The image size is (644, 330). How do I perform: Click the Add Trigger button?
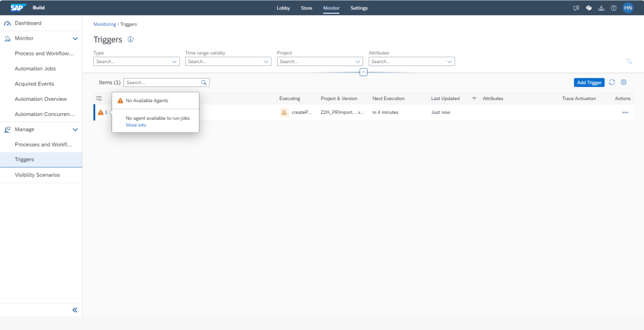[x=589, y=82]
